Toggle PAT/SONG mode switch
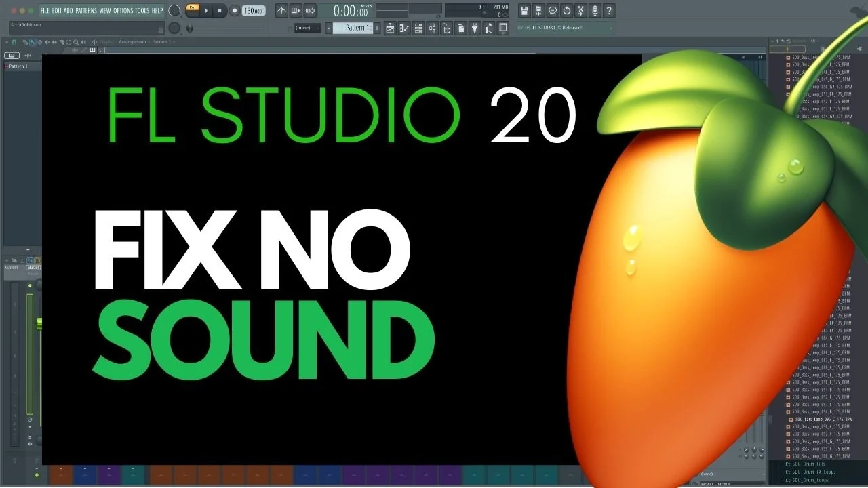 pyautogui.click(x=193, y=10)
